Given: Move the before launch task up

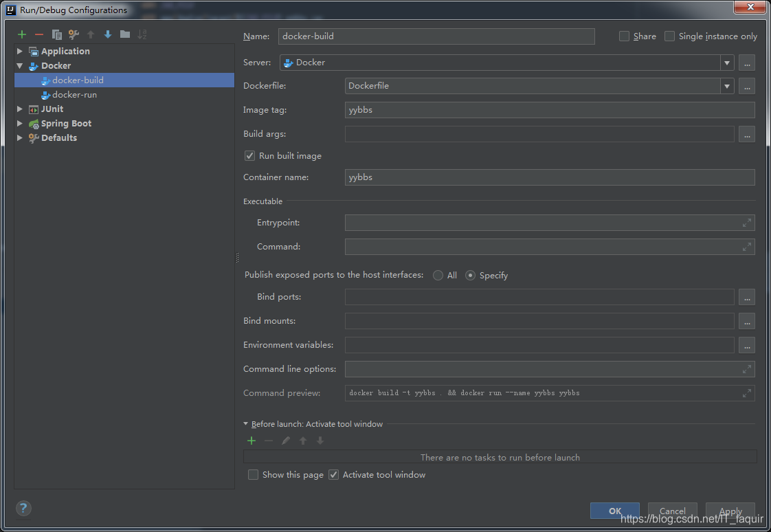Looking at the screenshot, I should point(303,441).
